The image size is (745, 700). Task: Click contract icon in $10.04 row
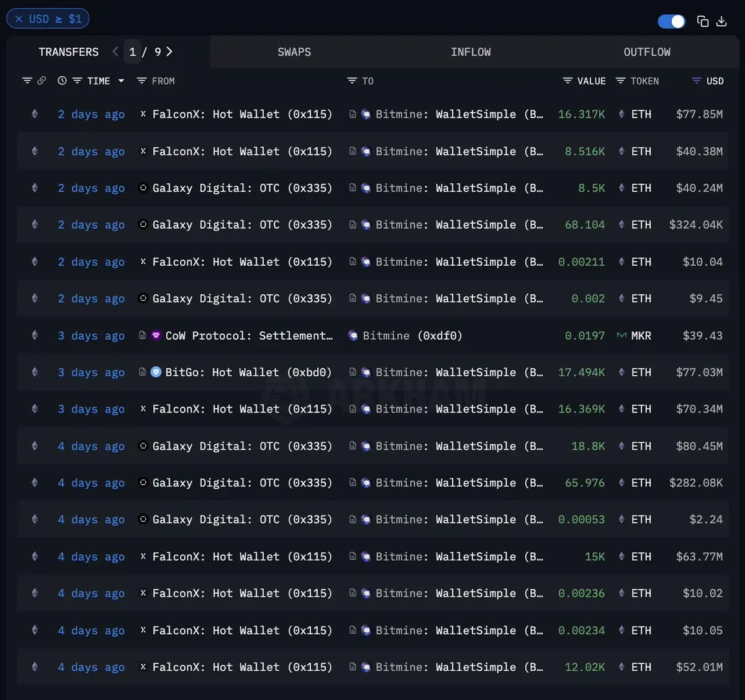353,261
